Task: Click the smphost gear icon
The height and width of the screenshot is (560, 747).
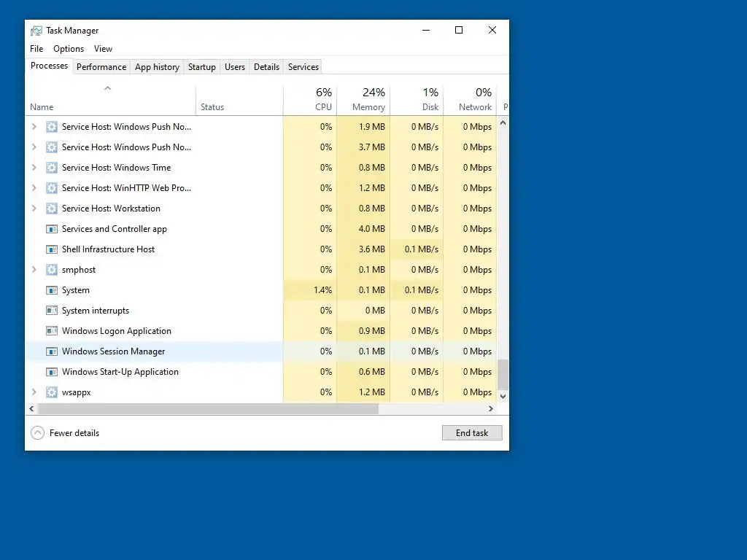Action: (52, 270)
